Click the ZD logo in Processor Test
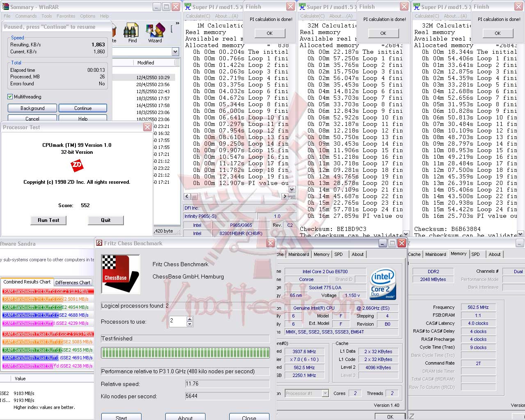Screen dimensions: 525x420 click(77, 166)
